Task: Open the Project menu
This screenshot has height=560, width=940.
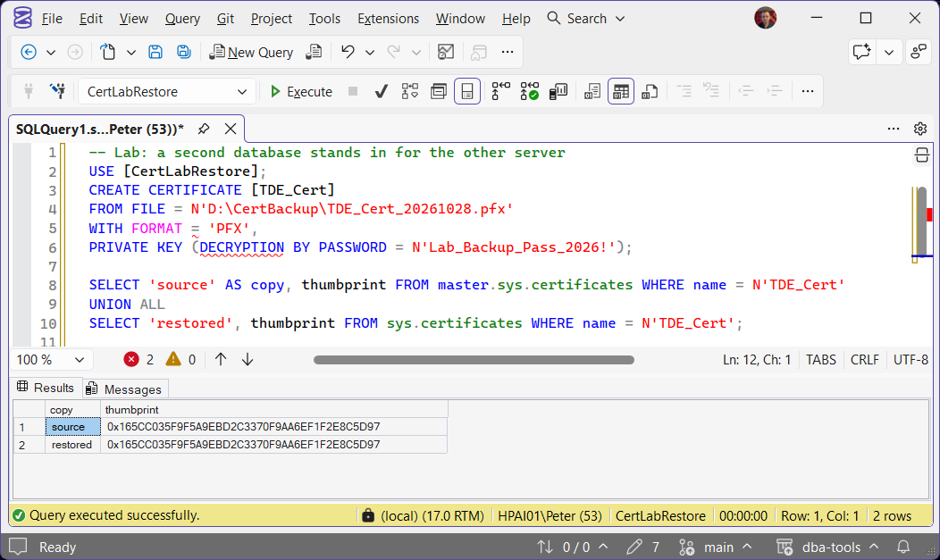Action: 272,19
